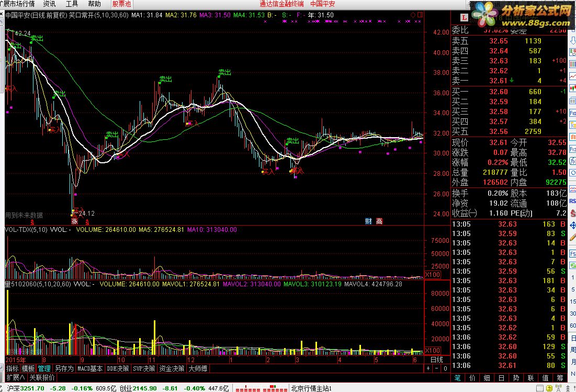Click the yellow upload icon in status bar
The width and height of the screenshot is (576, 392).
click(x=549, y=388)
